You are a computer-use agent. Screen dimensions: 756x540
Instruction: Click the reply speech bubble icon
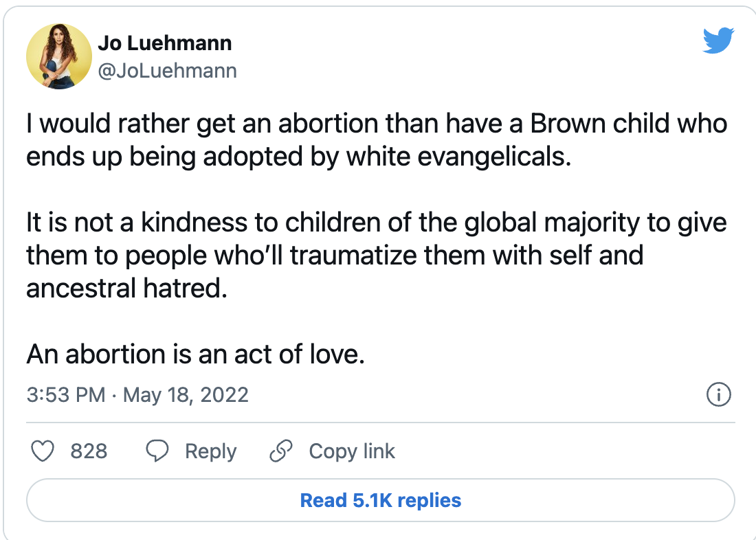coord(158,451)
